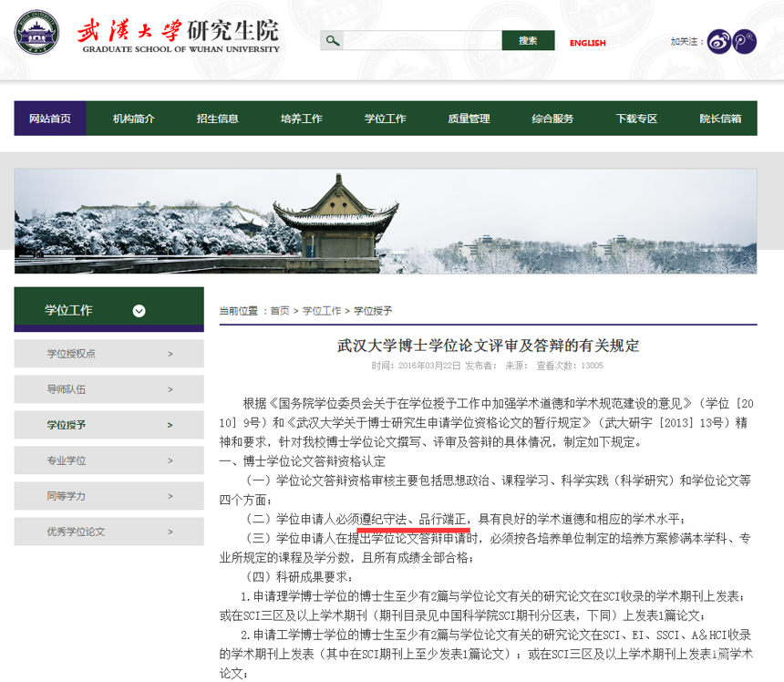Screen dimensions: 784x682
Task: Click the view count 查看次数: 13005
Action: pyautogui.click(x=570, y=366)
